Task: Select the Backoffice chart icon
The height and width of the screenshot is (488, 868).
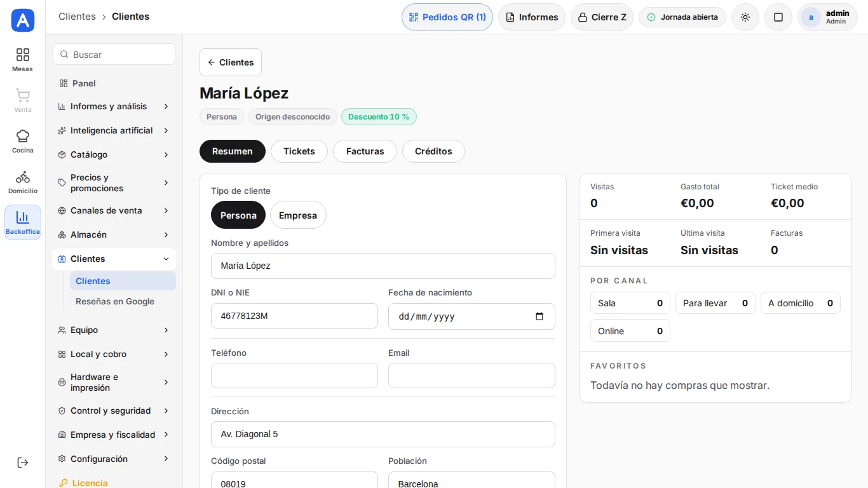Action: pyautogui.click(x=22, y=222)
